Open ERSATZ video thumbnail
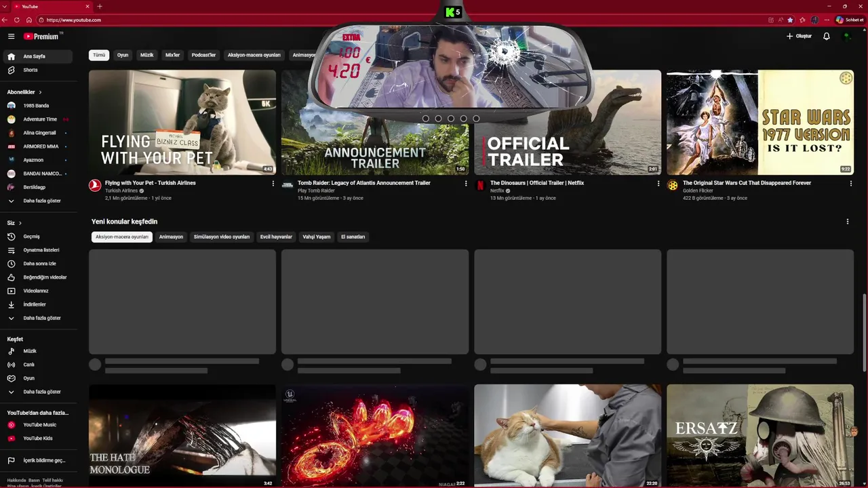The width and height of the screenshot is (868, 488). point(760,436)
